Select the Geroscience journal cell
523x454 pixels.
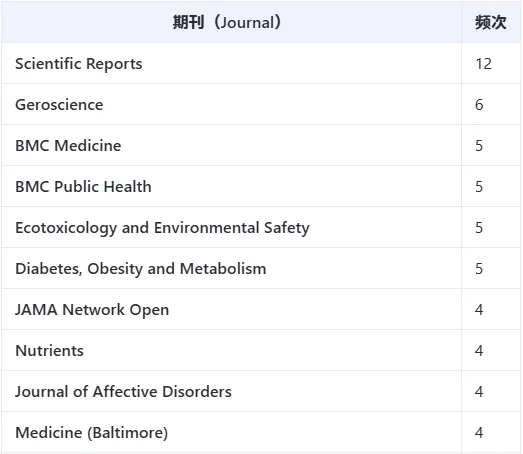click(x=59, y=105)
